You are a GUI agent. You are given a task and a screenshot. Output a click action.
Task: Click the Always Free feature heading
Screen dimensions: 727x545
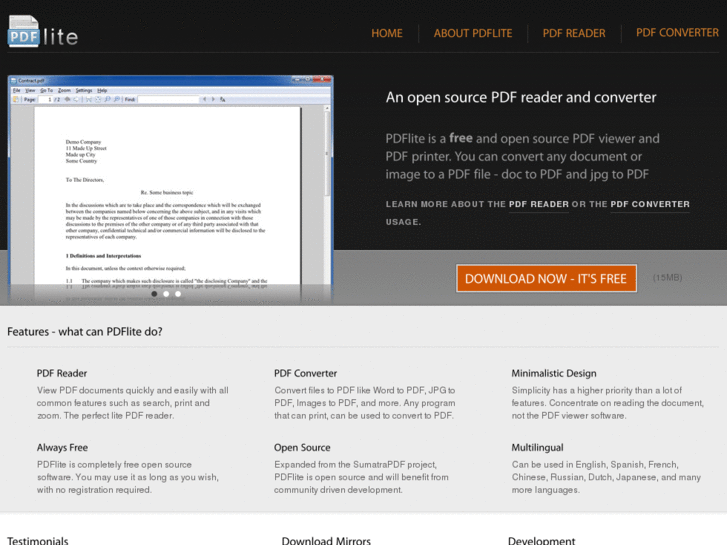[x=62, y=448]
